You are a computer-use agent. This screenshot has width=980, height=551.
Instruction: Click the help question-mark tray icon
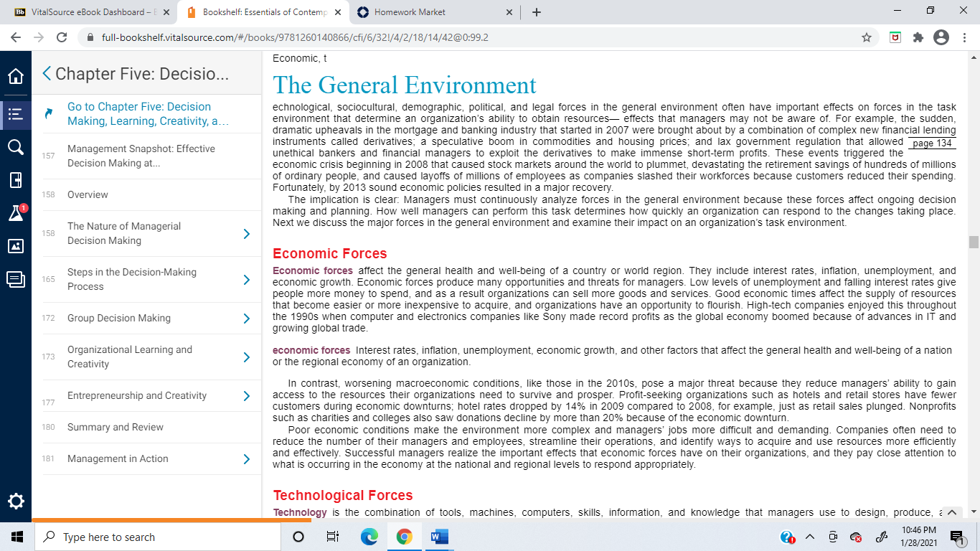click(788, 537)
